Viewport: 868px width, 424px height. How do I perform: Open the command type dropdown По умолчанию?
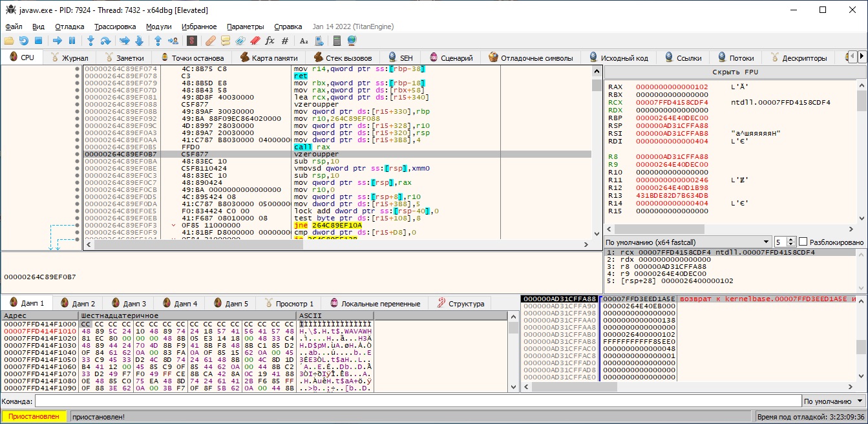coord(832,401)
